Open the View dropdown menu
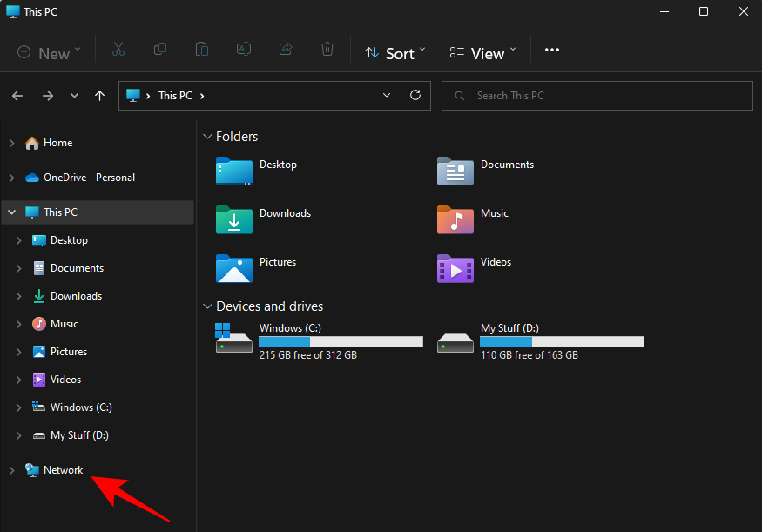 tap(482, 52)
